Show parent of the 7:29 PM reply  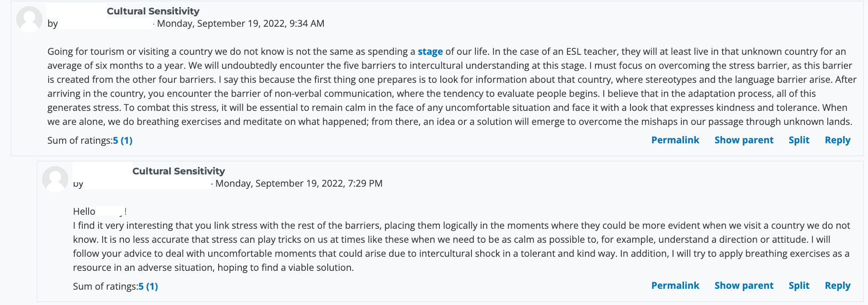(x=744, y=286)
